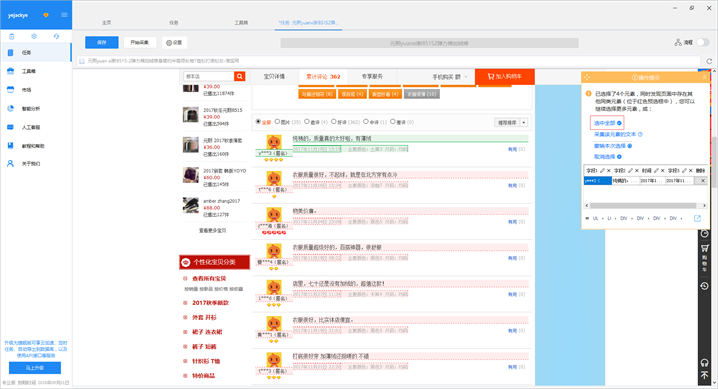Expand the 手机购买 dropdown

(x=450, y=77)
